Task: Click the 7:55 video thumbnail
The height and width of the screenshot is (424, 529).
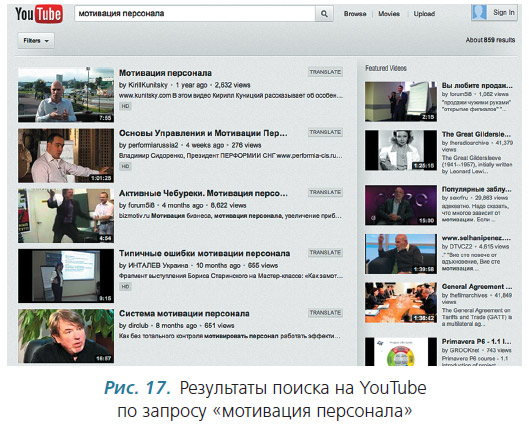Action: (x=66, y=95)
